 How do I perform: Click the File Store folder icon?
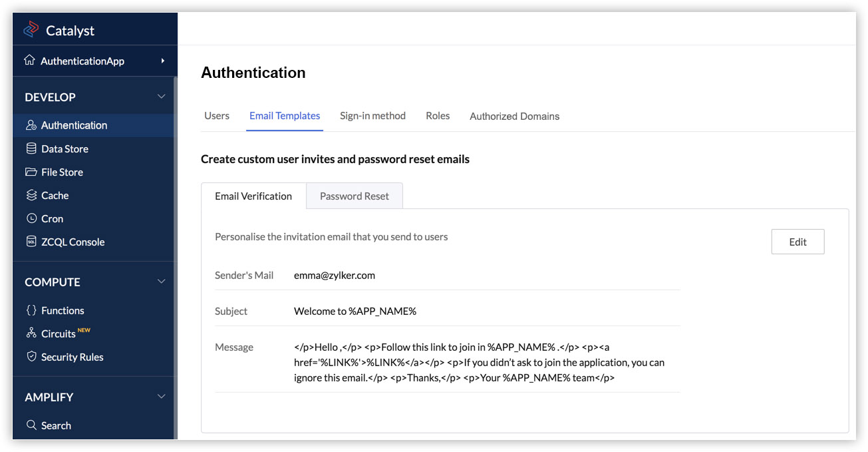click(31, 172)
